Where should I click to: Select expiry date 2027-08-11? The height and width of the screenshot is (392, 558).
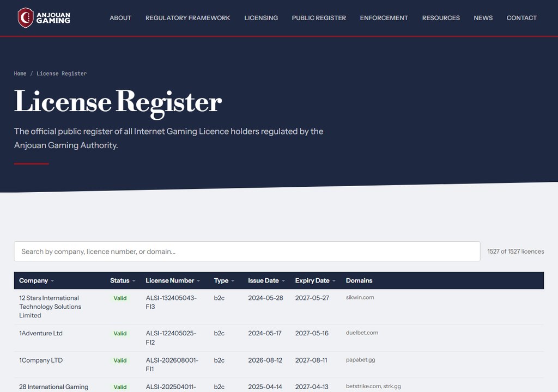(x=311, y=360)
